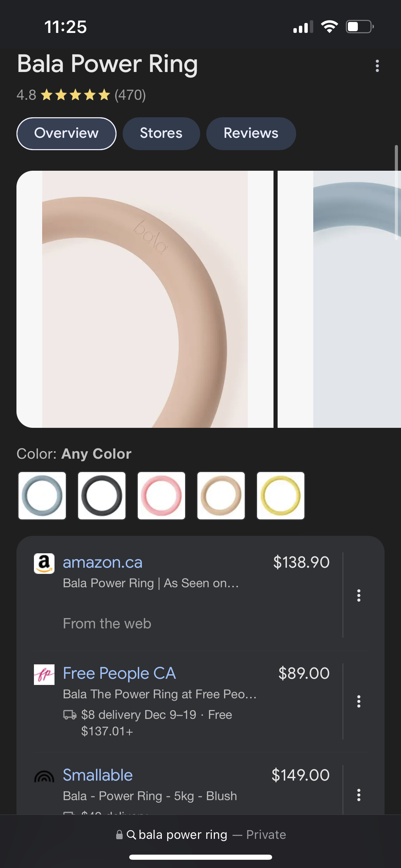Open the amazon.ca store link
The height and width of the screenshot is (868, 401).
[x=102, y=563]
